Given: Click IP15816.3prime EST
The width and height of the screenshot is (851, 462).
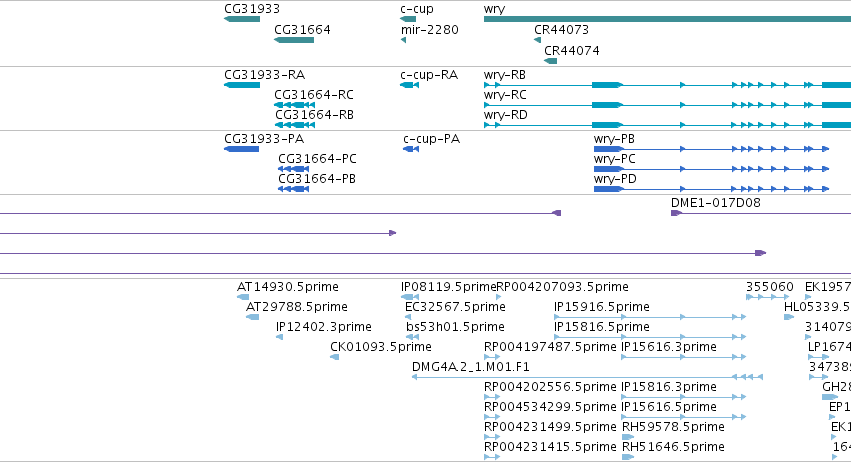Looking at the screenshot, I should 684,397.
